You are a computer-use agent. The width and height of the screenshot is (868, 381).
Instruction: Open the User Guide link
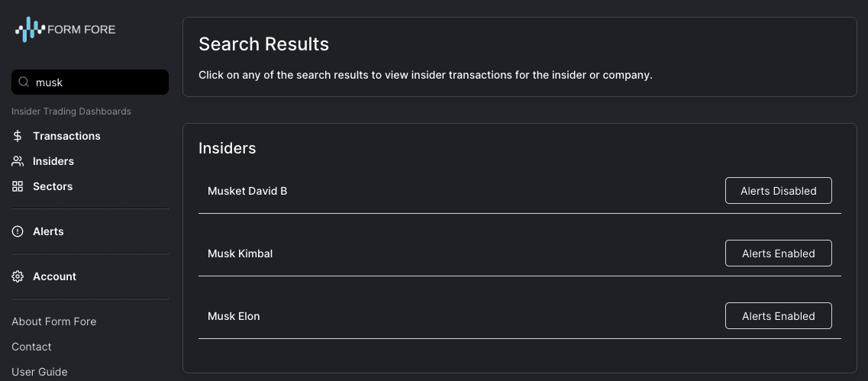point(39,372)
